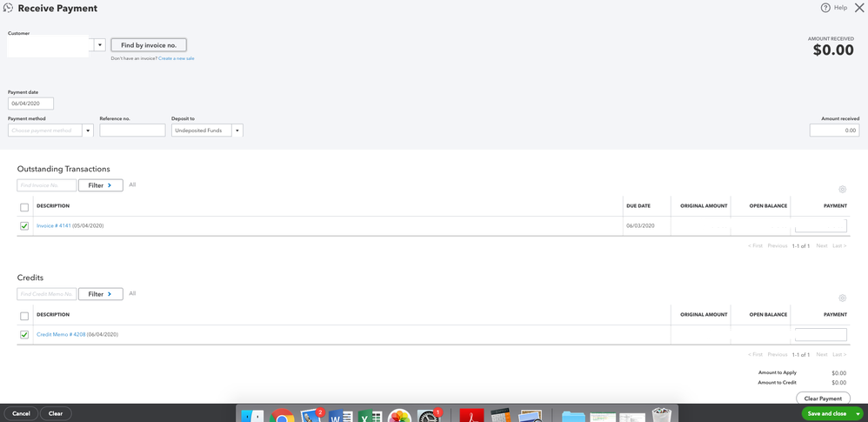
Task: Open the Deposit to dropdown
Action: click(237, 131)
